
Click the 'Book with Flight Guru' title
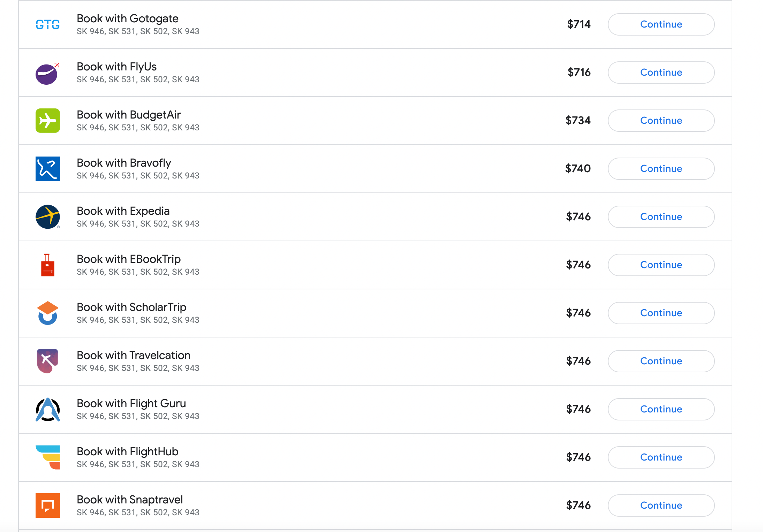pyautogui.click(x=131, y=403)
